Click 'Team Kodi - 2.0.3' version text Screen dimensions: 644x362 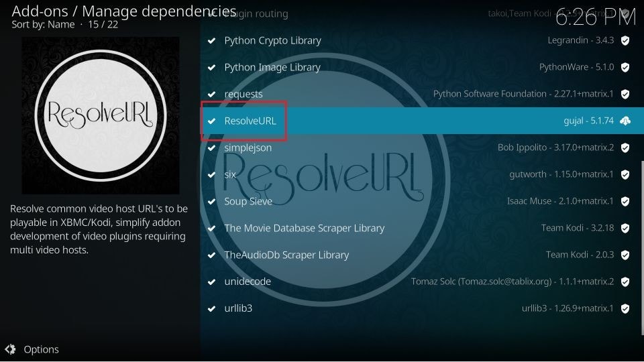580,255
